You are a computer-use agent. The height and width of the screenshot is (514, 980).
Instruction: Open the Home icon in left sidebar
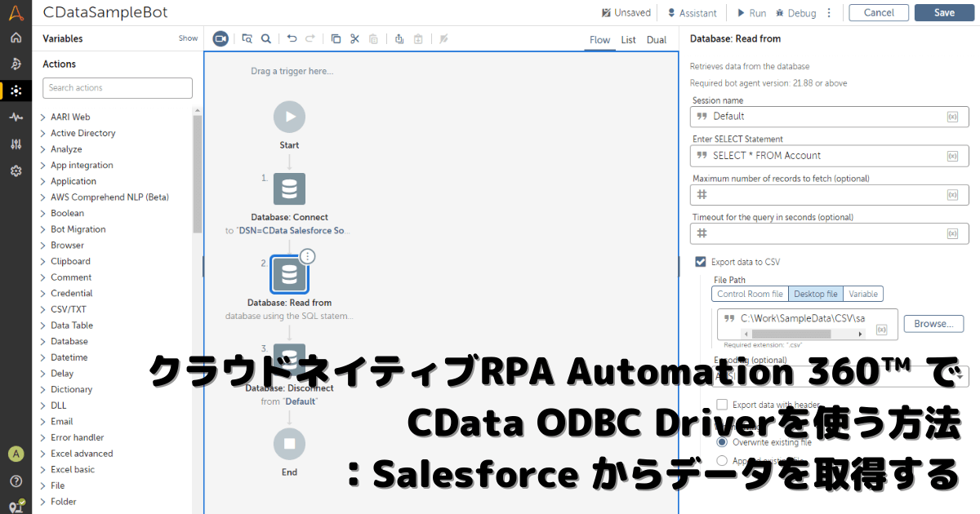tap(16, 38)
